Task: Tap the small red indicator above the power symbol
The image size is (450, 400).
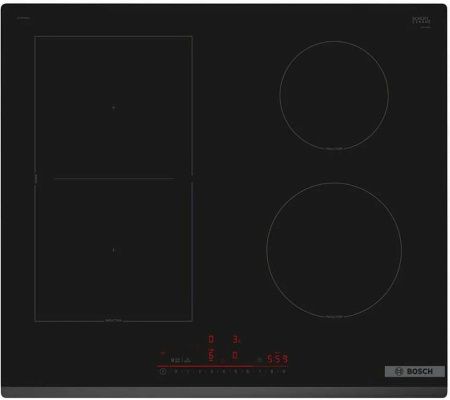Action: 163,353
